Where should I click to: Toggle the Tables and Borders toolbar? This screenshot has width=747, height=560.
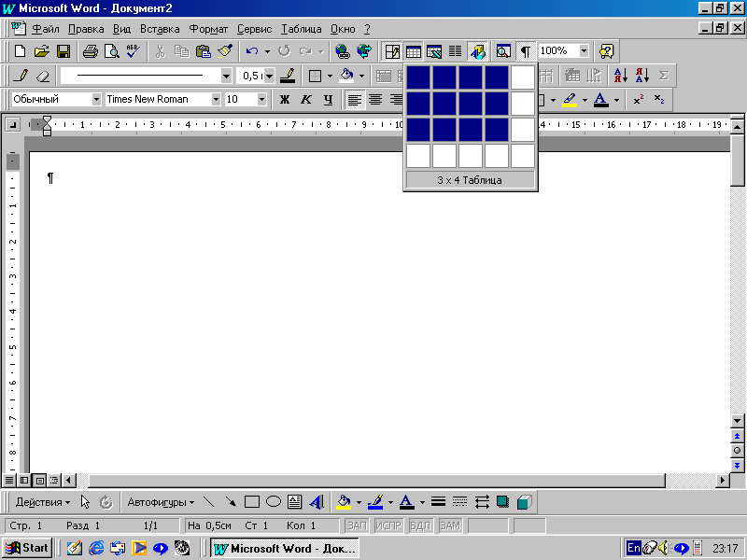392,51
